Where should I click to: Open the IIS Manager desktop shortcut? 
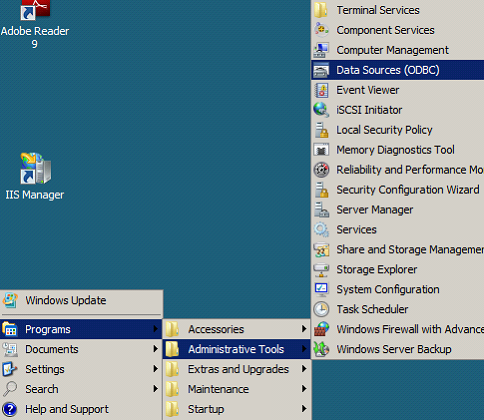35,177
